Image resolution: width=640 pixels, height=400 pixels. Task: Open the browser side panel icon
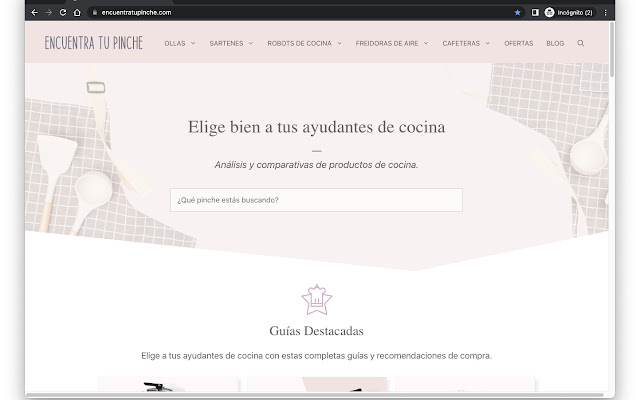[x=535, y=13]
